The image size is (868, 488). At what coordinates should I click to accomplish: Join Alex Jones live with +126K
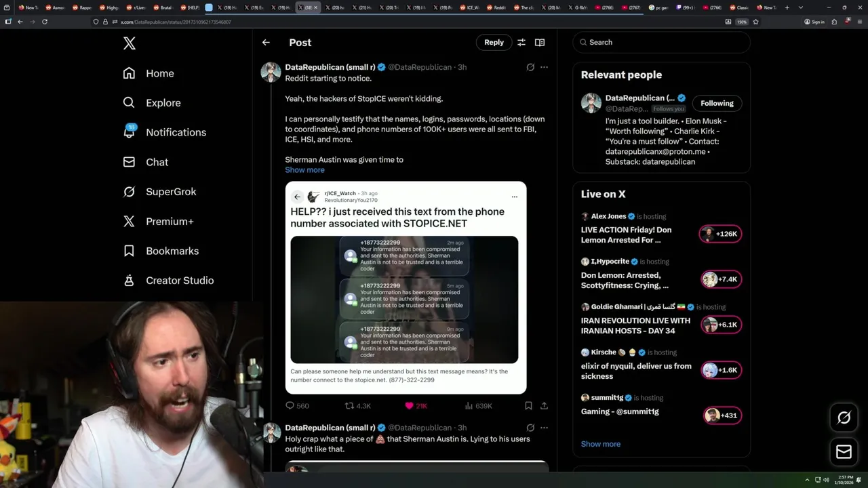720,234
